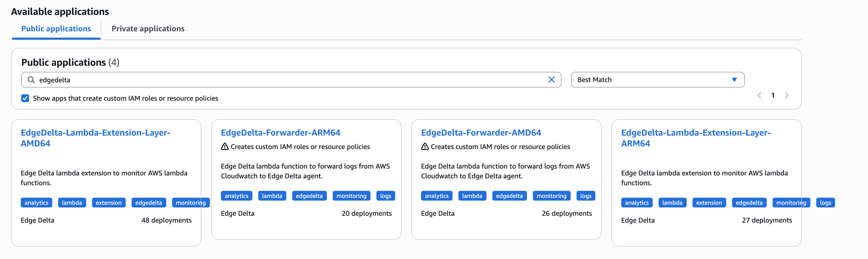Open the EdgeDelta-Forwarder-ARM64 application link
Screen dimensions: 868x259
pyautogui.click(x=280, y=132)
